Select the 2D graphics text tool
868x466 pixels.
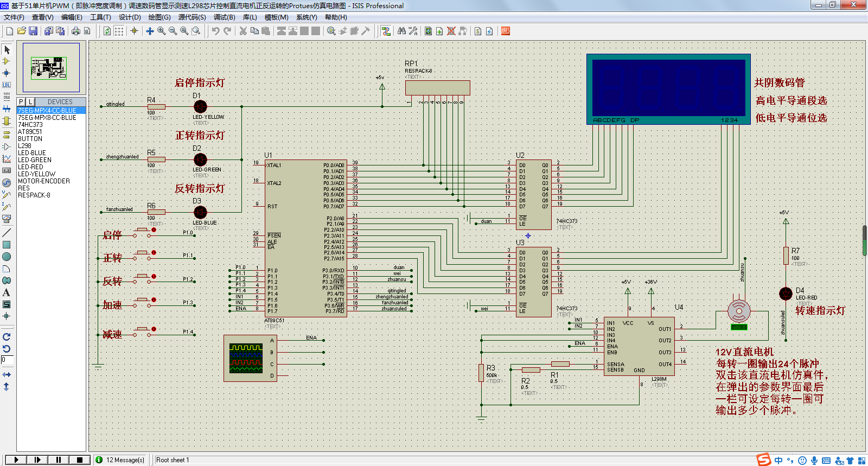(7, 292)
